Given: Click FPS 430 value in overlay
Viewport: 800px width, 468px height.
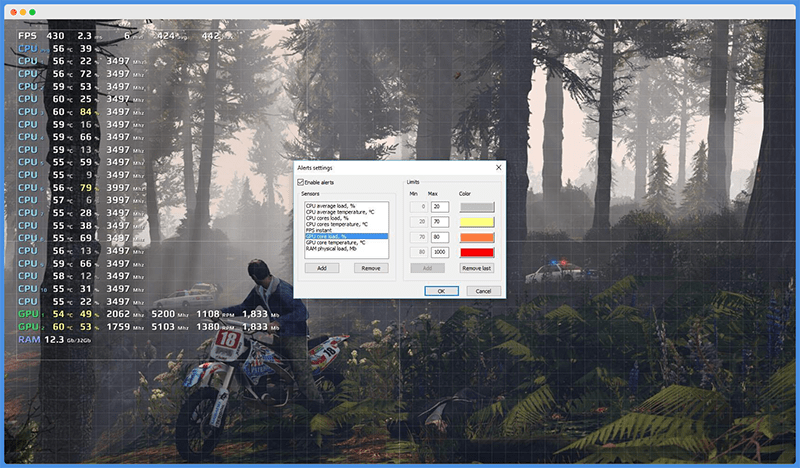Looking at the screenshot, I should pos(55,36).
